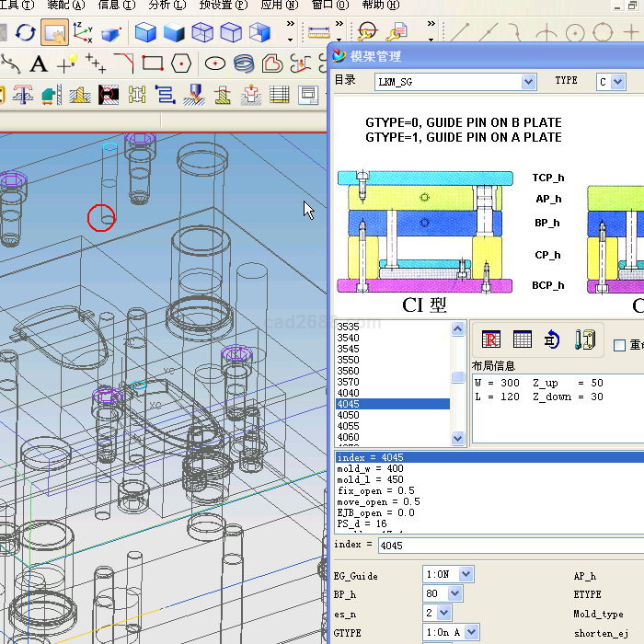Viewport: 644px width, 644px height.
Task: Click the shaded cube view icon
Action: 145,34
